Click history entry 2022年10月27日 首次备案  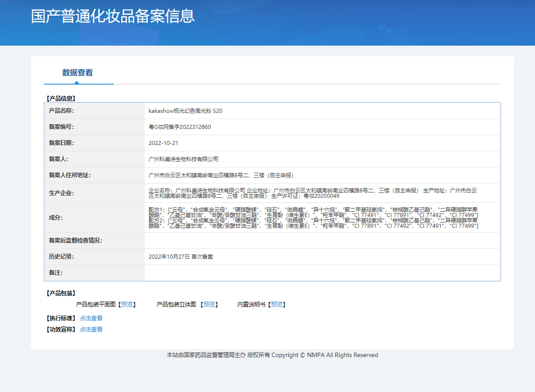(181, 257)
